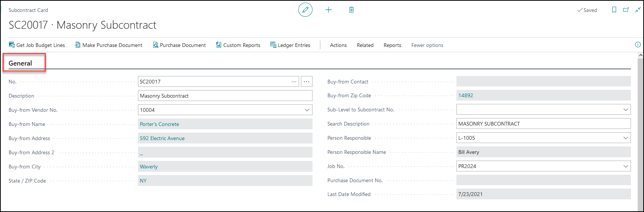Open the Purchase Document action

coord(179,45)
